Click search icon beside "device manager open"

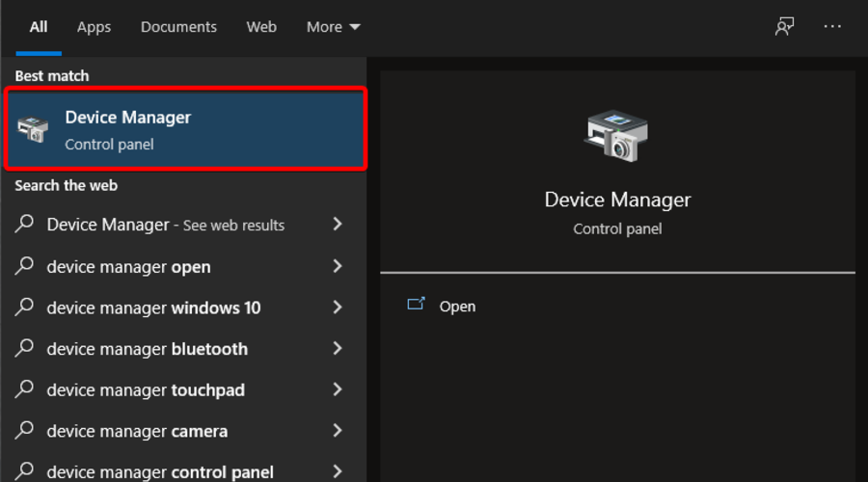(x=25, y=266)
